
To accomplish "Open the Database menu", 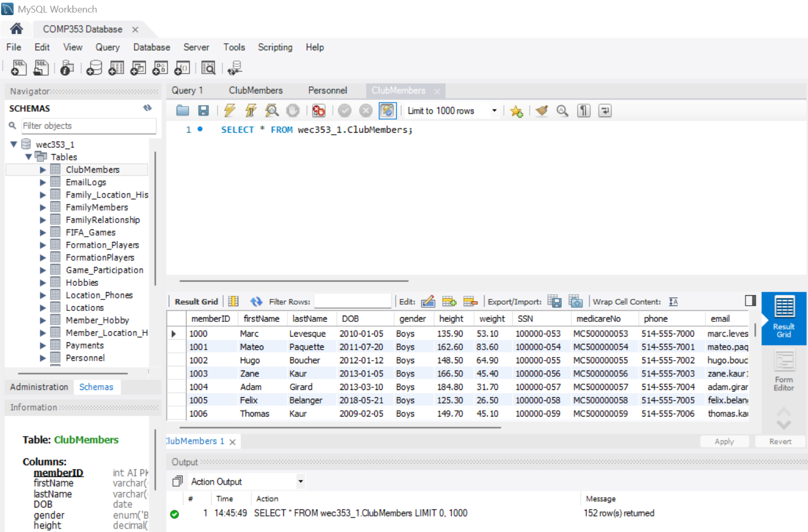I will tap(152, 47).
